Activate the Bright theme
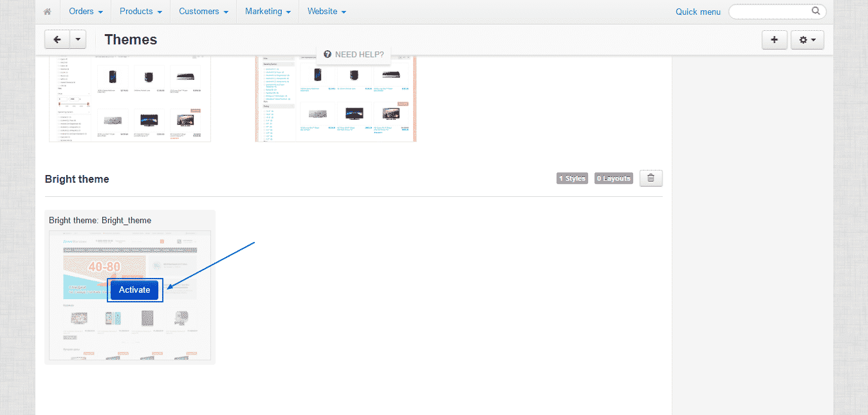The width and height of the screenshot is (868, 415). (x=134, y=290)
